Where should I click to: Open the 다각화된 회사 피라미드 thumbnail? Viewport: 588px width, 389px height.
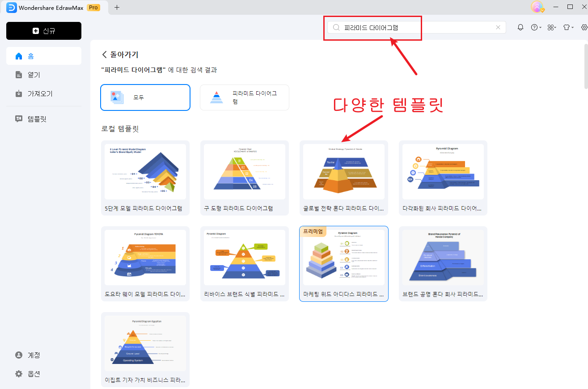click(443, 172)
